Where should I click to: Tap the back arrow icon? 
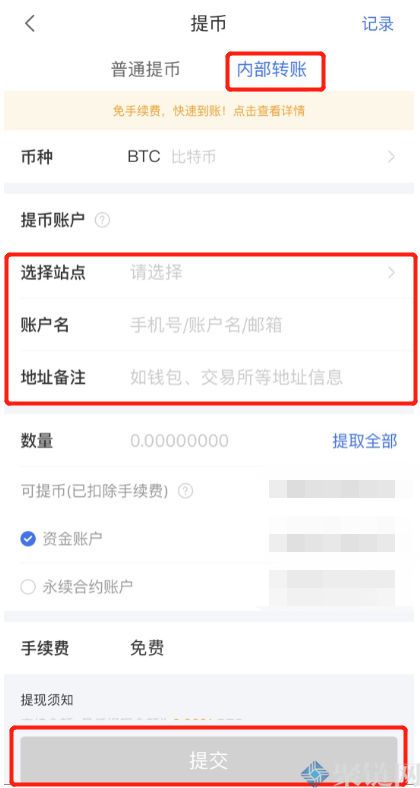tap(31, 24)
